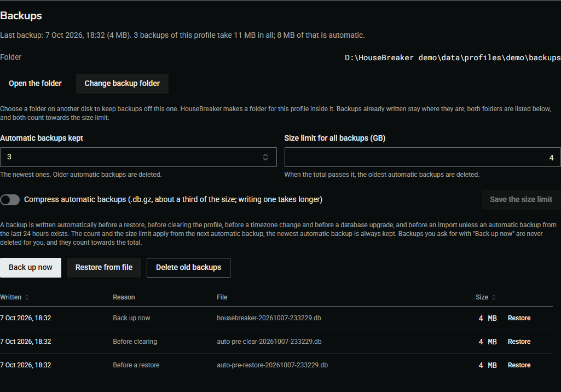Viewport: 561px width, 392px height.
Task: Toggle Compress automatic backups switch
Action: 10,200
